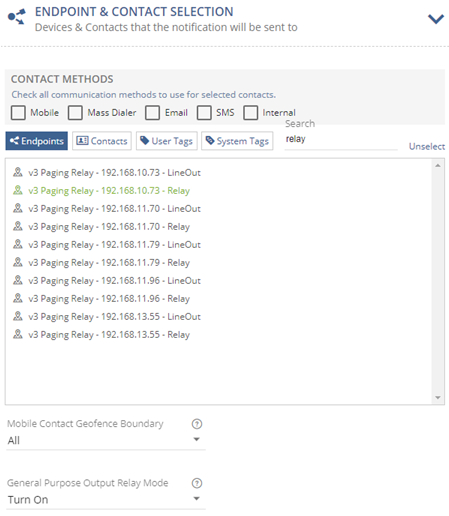The image size is (449, 516).
Task: Select the System Tags tab
Action: point(237,141)
